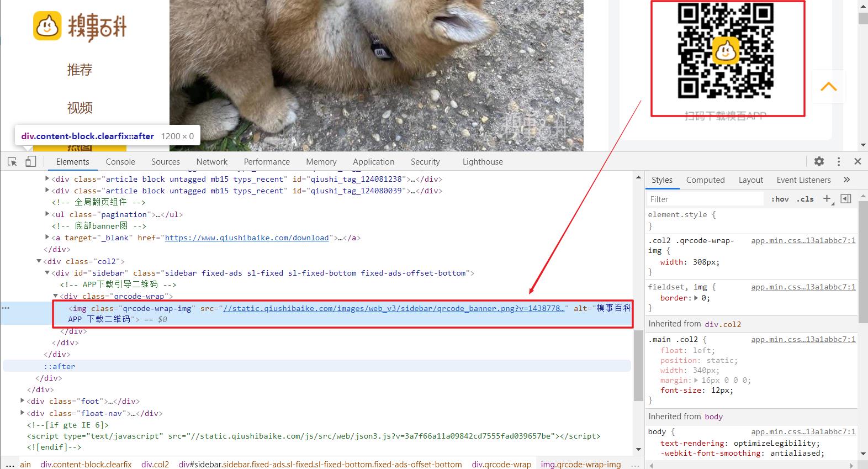Select the Layout sub-tab

coord(751,180)
